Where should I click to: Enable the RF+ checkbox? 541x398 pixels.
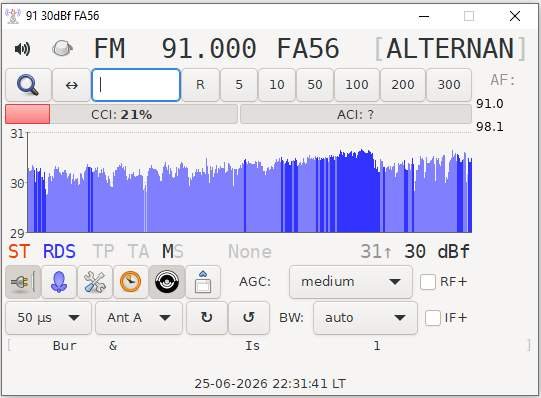[427, 282]
